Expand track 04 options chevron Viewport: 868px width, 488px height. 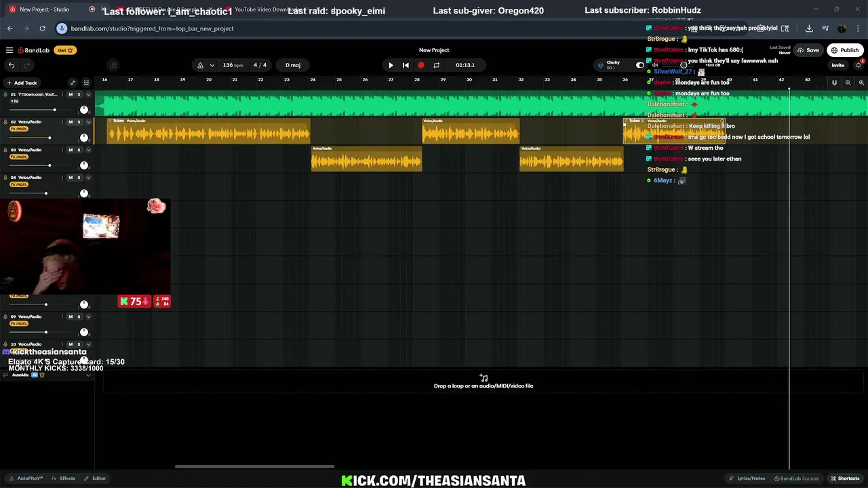tap(88, 178)
